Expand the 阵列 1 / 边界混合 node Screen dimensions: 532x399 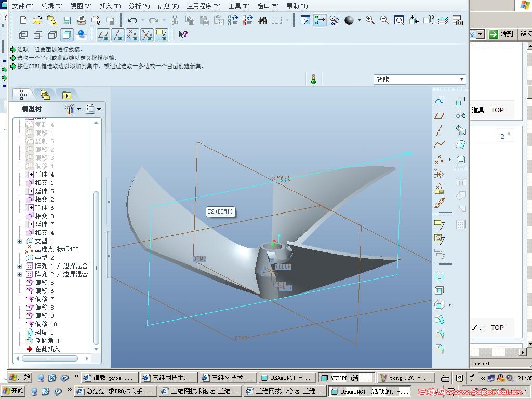20,266
